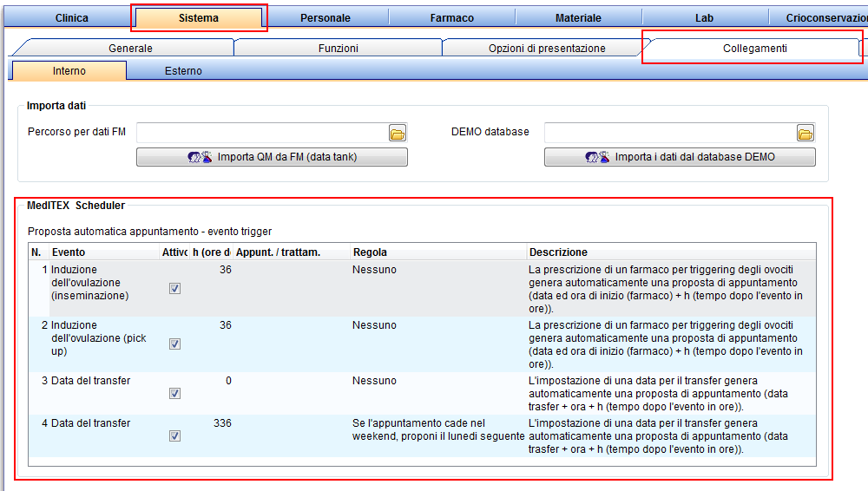This screenshot has width=868, height=491.
Task: Click the DEMO database path input field
Action: coord(670,134)
